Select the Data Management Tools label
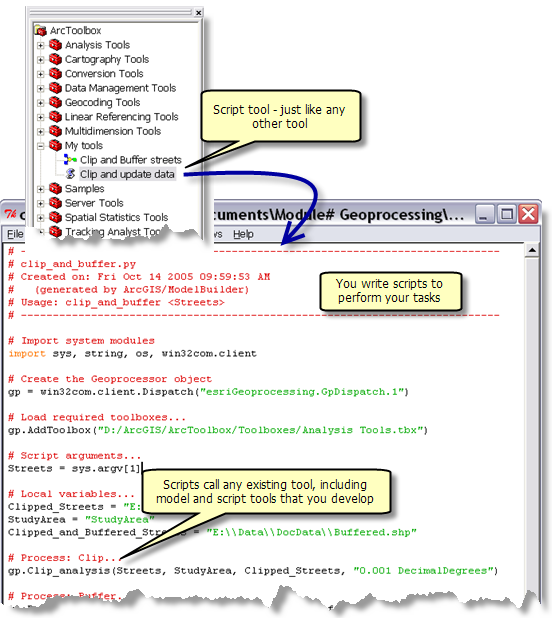This screenshot has height=618, width=559. coord(120,88)
